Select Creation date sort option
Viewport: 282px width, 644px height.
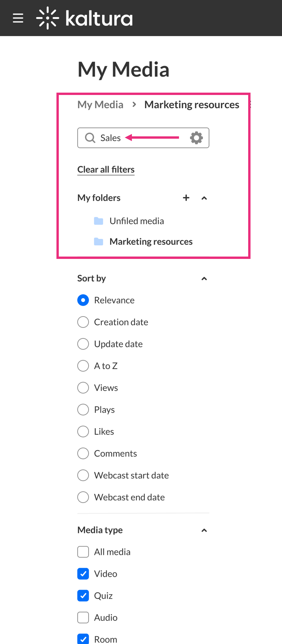tap(83, 322)
